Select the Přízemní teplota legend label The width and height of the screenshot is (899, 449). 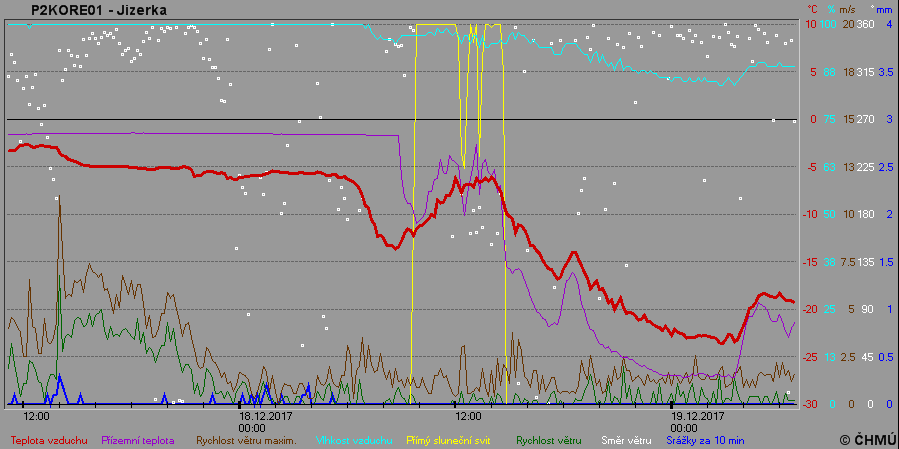[x=138, y=440]
